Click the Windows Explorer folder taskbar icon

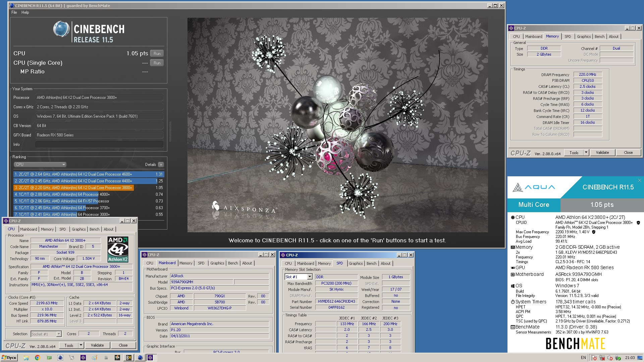pyautogui.click(x=26, y=358)
